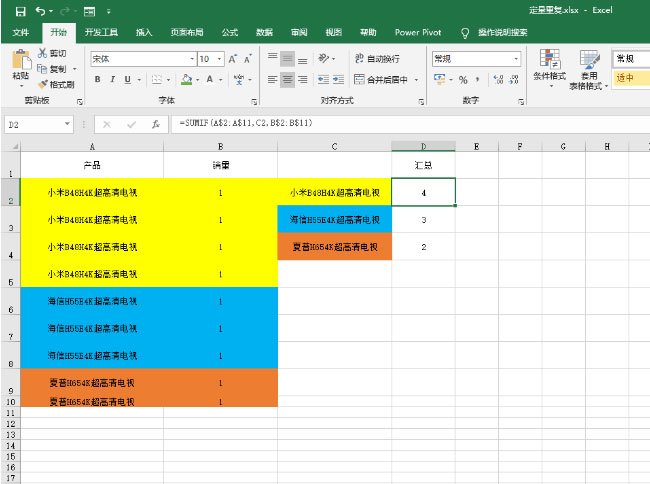
Task: Increase font size with the larger A
Action: (233, 59)
